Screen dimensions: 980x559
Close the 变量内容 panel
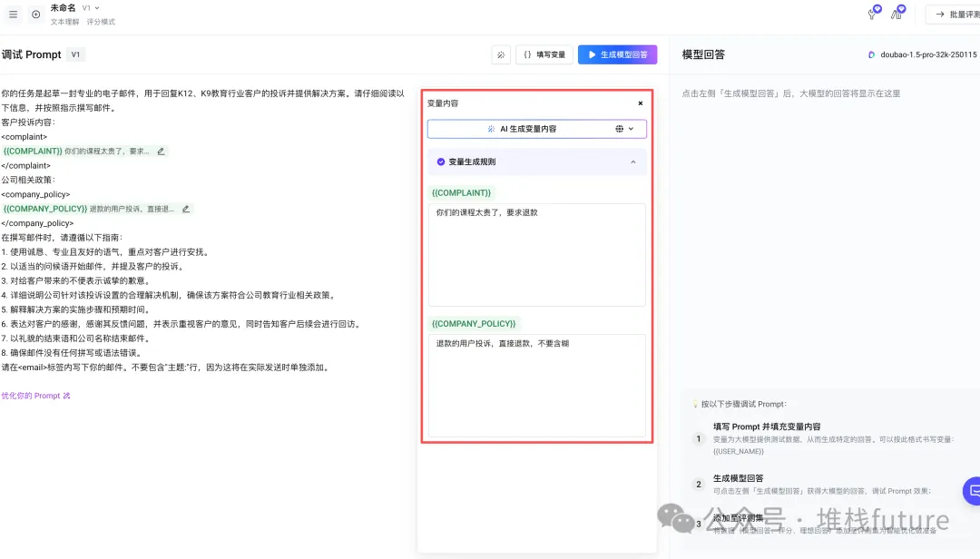click(x=640, y=103)
